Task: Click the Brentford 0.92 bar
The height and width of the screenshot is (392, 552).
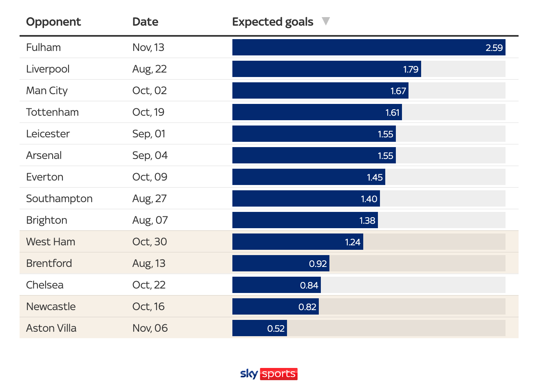Action: (x=280, y=263)
